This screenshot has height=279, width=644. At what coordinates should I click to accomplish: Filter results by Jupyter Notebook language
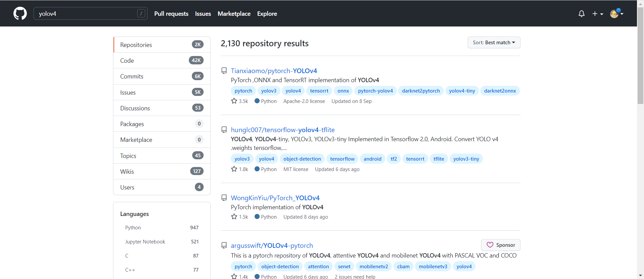162,242
